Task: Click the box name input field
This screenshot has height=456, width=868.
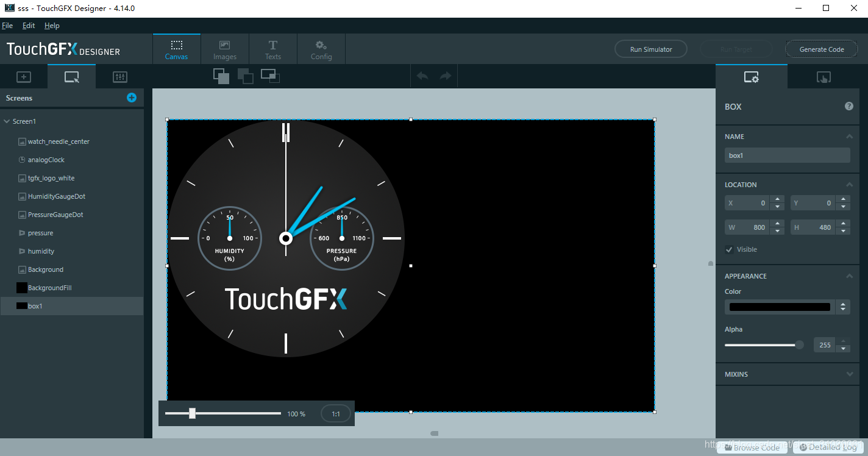Action: pyautogui.click(x=787, y=155)
